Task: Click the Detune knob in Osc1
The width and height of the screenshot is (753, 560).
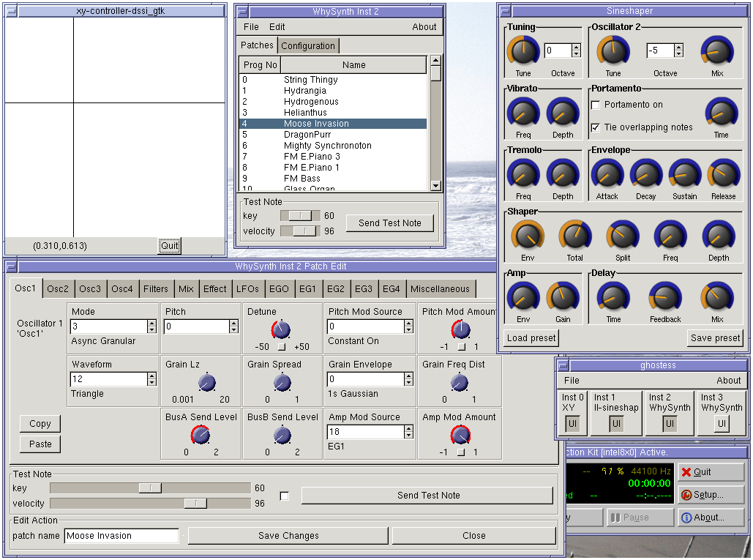Action: [x=281, y=329]
